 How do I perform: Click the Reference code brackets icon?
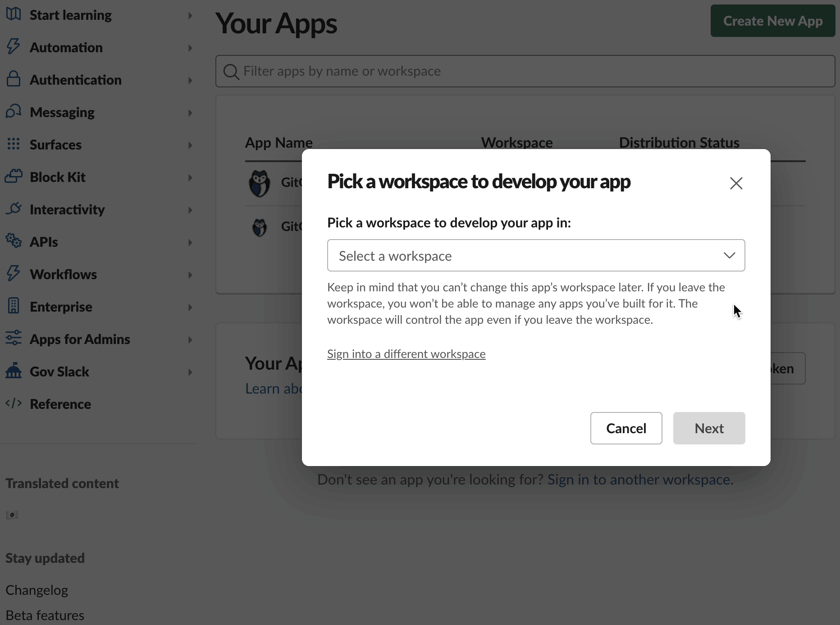[14, 403]
